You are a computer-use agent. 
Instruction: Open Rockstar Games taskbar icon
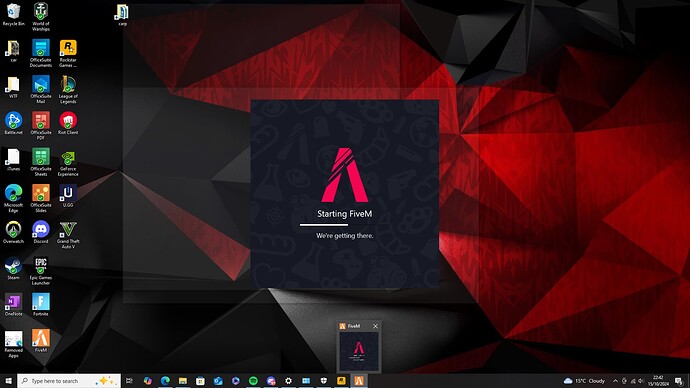tap(341, 381)
